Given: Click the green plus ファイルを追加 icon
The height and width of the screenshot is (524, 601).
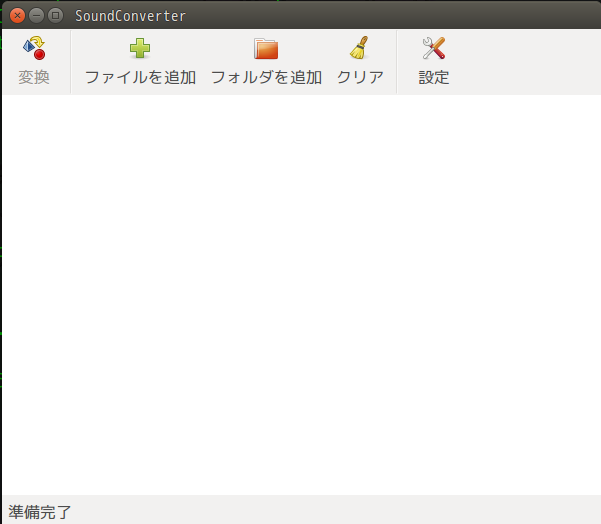Looking at the screenshot, I should click(x=140, y=48).
